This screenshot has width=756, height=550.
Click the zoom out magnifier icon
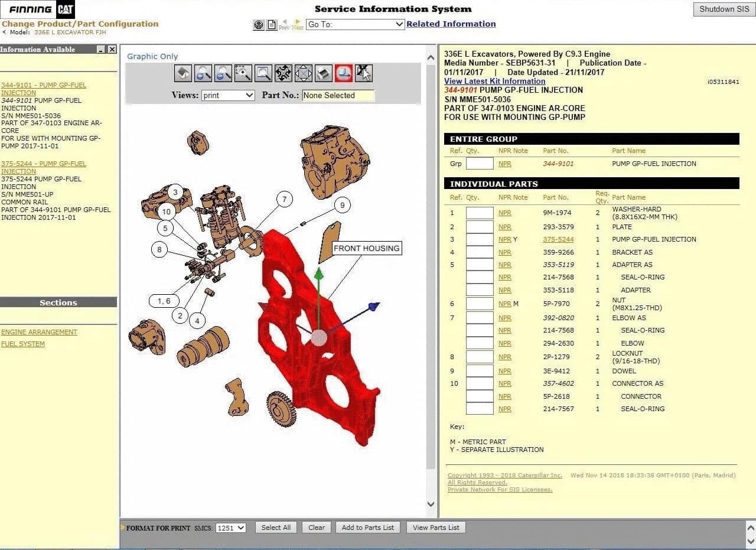(x=223, y=73)
